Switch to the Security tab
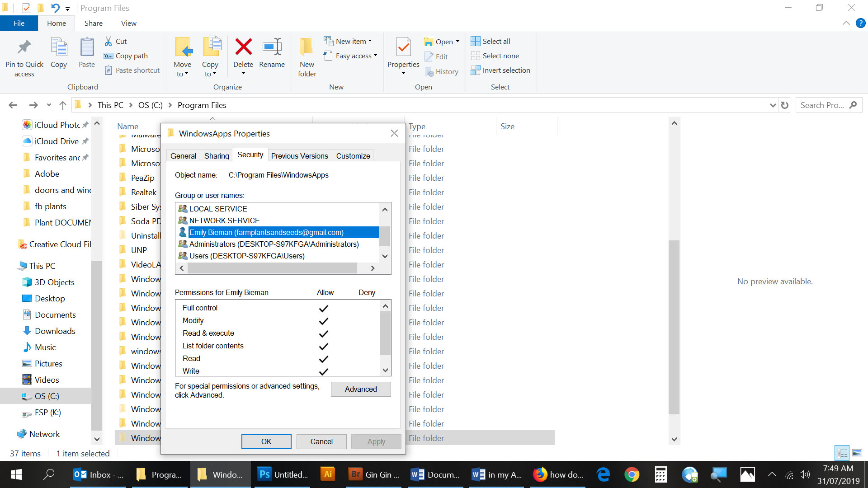Viewport: 868px width, 488px height. (251, 155)
